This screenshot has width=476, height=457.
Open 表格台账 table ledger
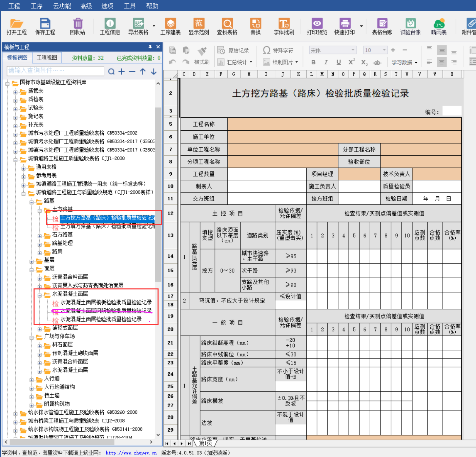click(382, 26)
